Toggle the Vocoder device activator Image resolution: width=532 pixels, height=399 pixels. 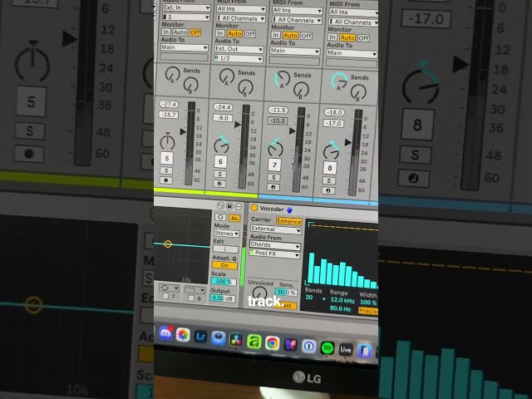pos(254,207)
